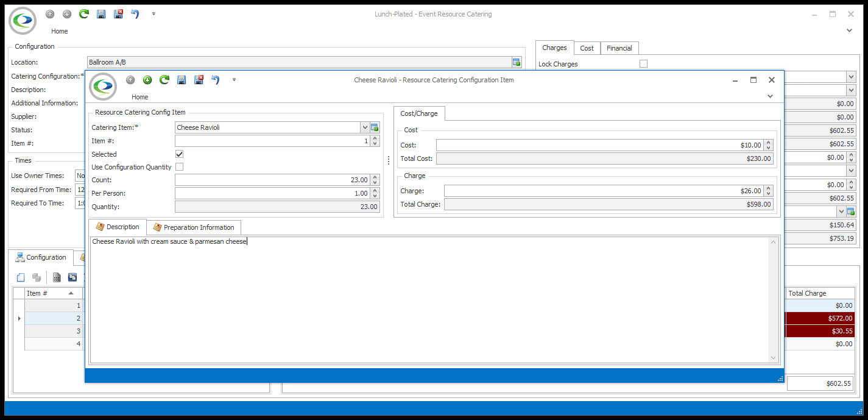
Task: Click the grey document grid icon in Configuration toolbar
Action: click(x=57, y=277)
